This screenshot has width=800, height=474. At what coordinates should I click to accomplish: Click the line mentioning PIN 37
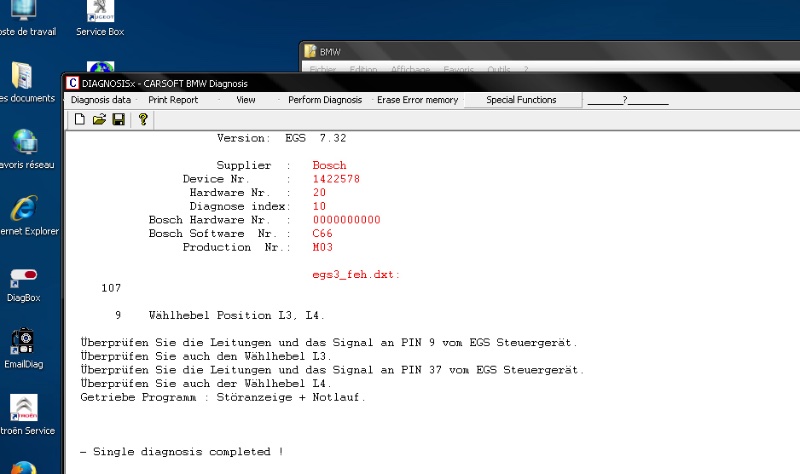[332, 370]
